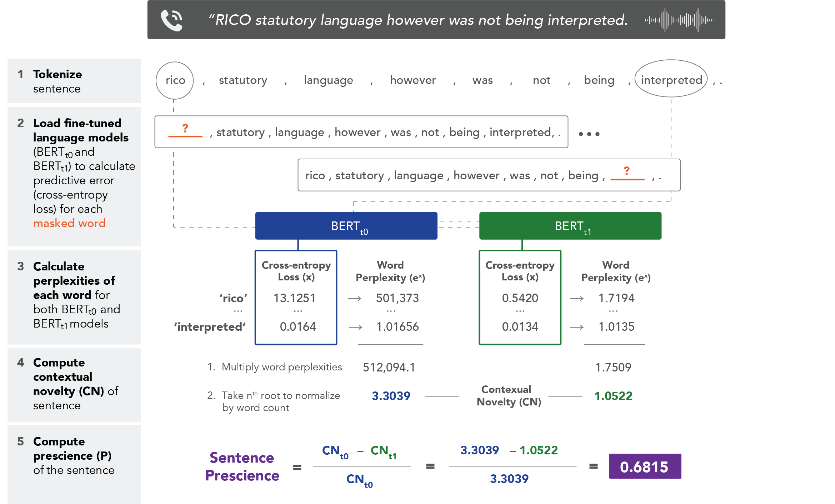Click the blue 3.3039 contextual novelty value
The width and height of the screenshot is (835, 504).
pos(391,396)
